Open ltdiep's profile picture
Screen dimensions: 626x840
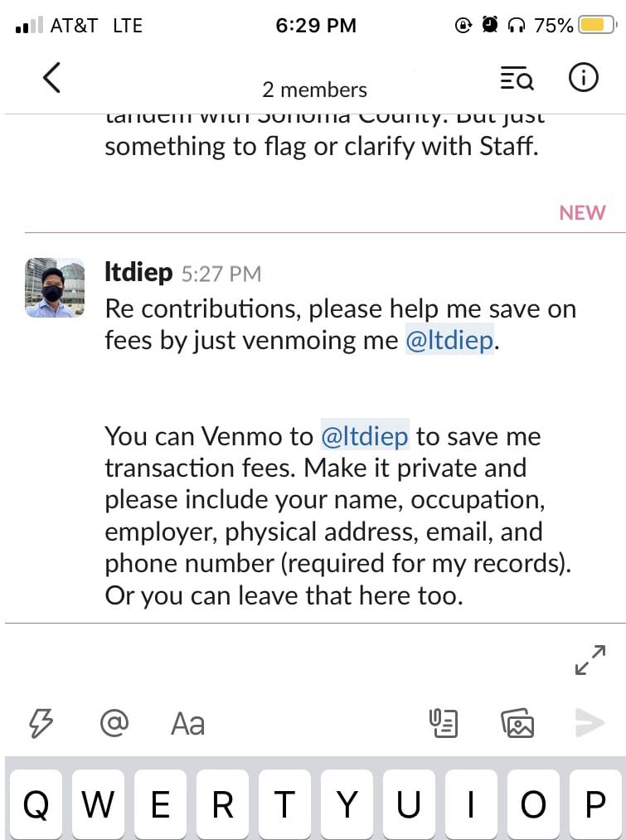(55, 288)
